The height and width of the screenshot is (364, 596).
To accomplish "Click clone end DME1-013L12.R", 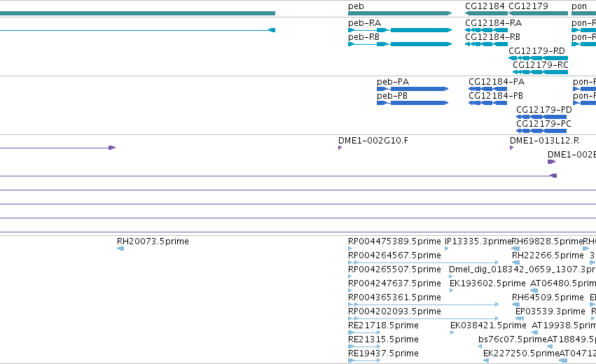I will pos(544,141).
